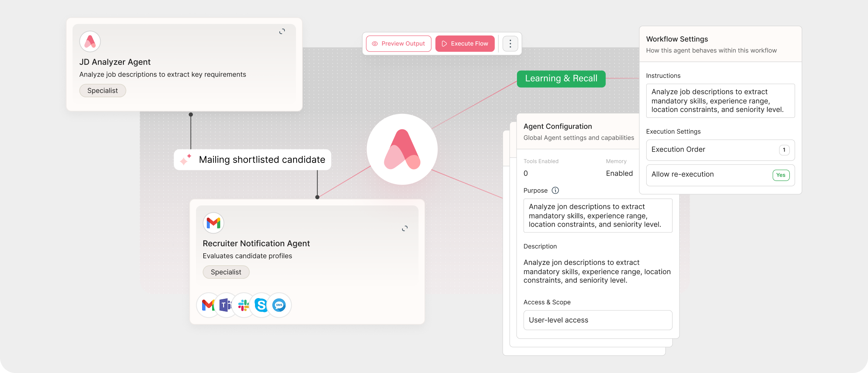868x373 pixels.
Task: Run the workflow with Execute Flow
Action: click(465, 44)
